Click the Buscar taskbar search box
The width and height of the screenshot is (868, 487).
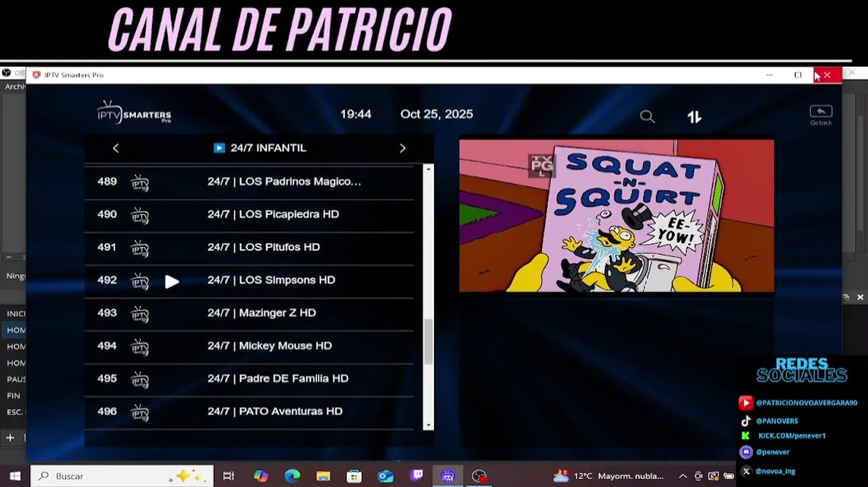(122, 476)
